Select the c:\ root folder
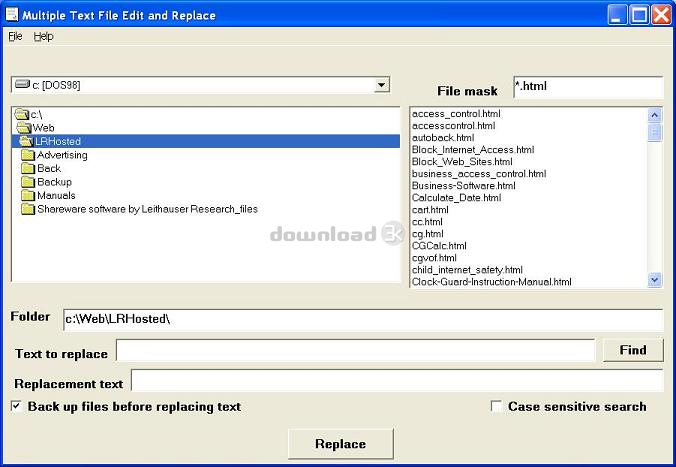This screenshot has width=676, height=467. [x=36, y=115]
